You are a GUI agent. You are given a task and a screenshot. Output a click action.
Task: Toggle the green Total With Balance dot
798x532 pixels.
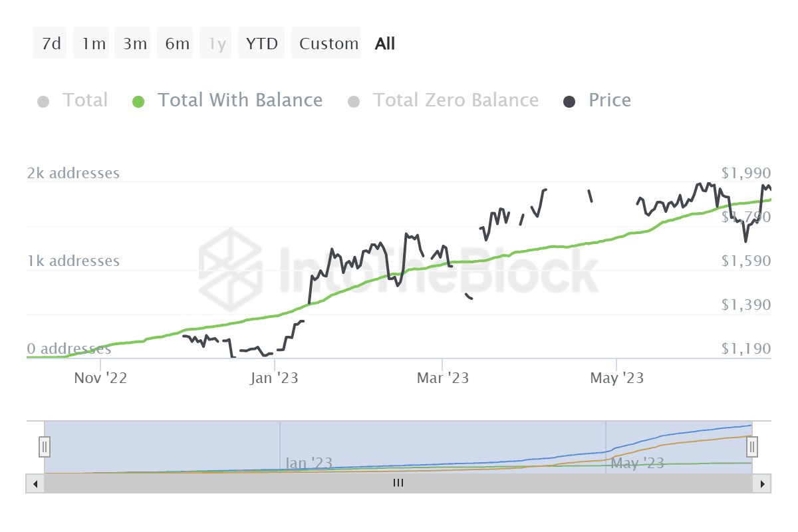pos(138,102)
